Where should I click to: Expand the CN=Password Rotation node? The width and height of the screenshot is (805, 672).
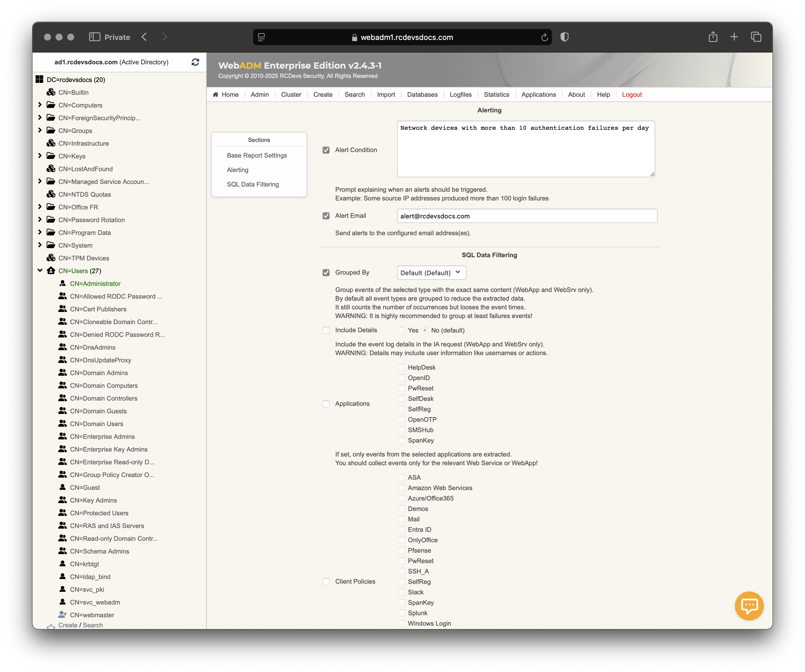coord(40,220)
